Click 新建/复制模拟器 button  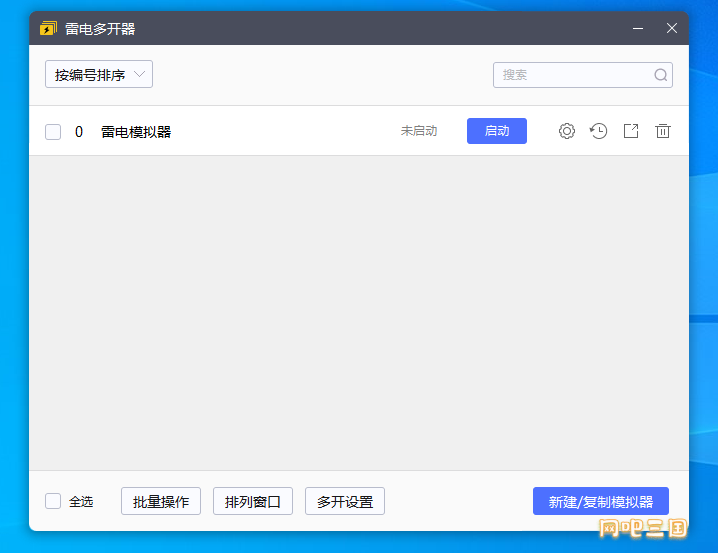tap(601, 501)
